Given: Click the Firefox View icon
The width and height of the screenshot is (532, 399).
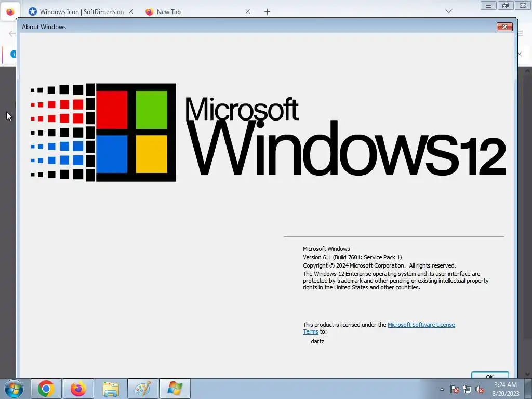Looking at the screenshot, I should (x=10, y=11).
